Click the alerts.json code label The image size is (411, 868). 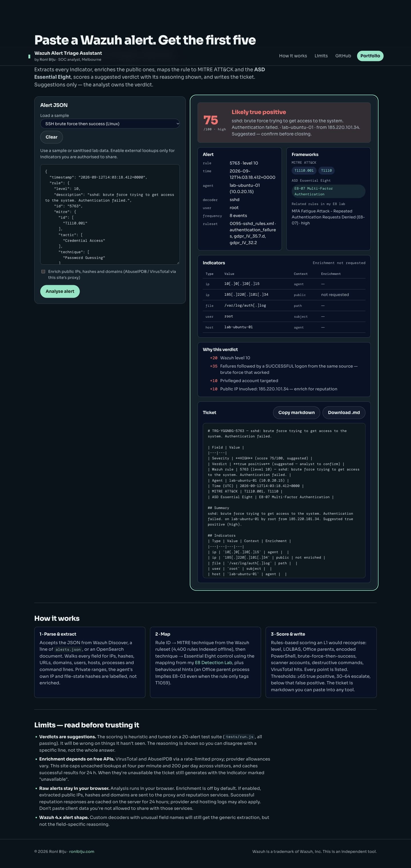68,650
